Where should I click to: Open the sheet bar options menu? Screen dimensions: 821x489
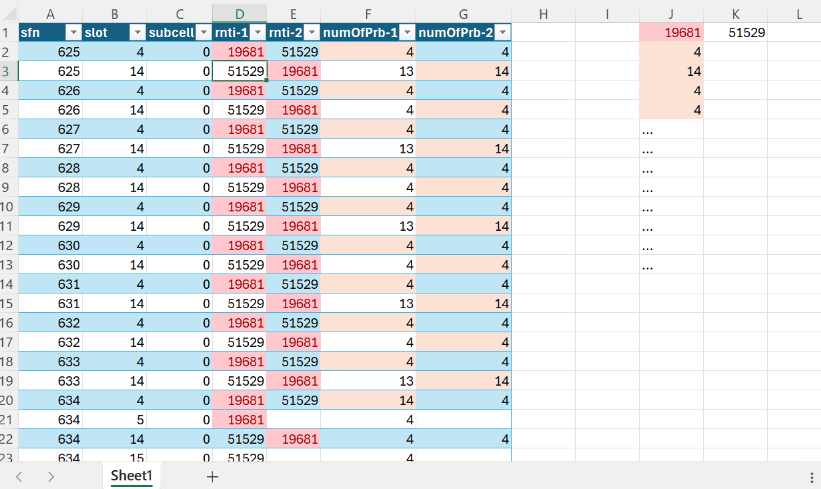point(812,477)
